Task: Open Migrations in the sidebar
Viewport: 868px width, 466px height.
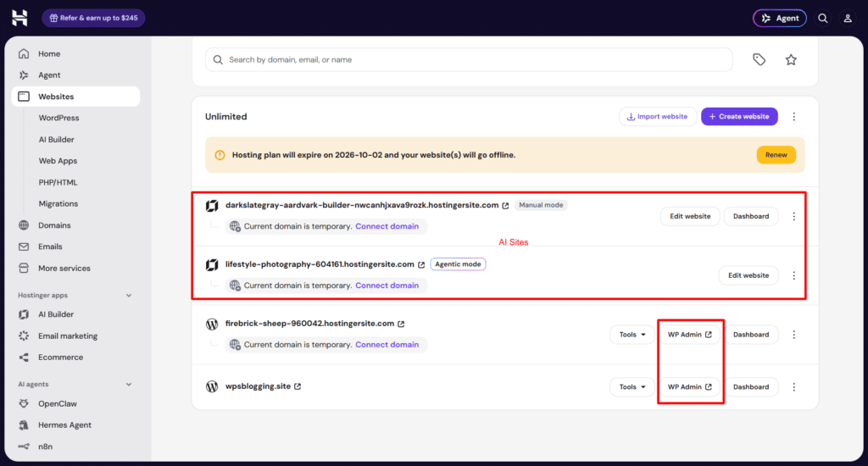Action: click(x=58, y=203)
